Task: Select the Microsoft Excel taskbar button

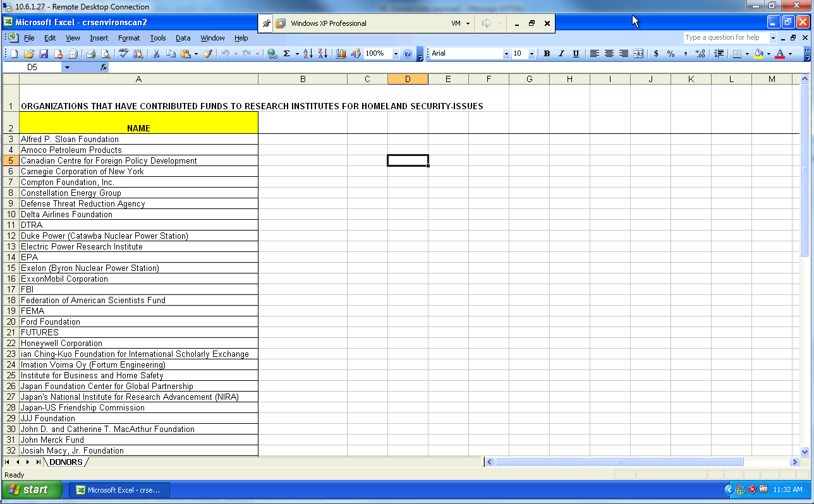Action: pyautogui.click(x=119, y=490)
